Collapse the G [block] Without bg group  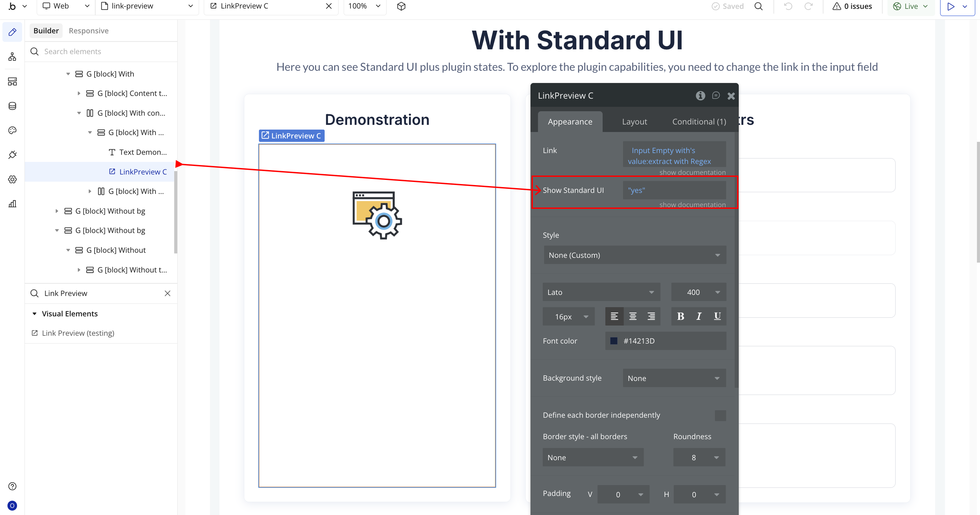click(57, 231)
